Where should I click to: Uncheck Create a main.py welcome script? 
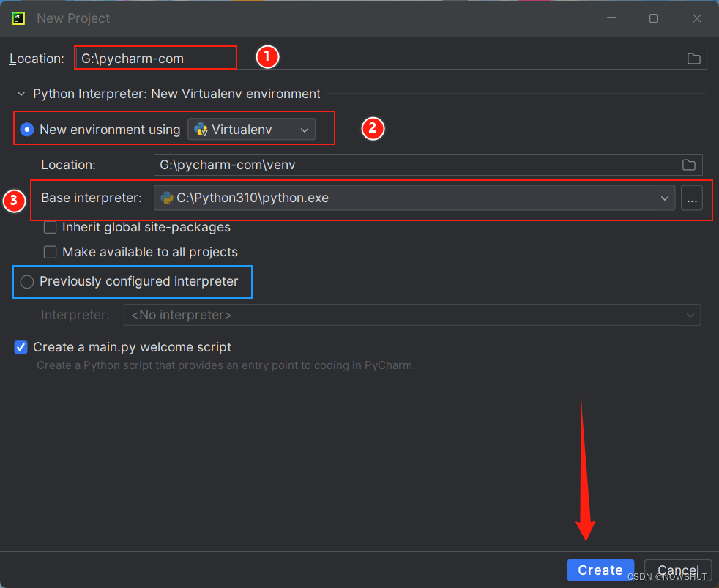21,347
